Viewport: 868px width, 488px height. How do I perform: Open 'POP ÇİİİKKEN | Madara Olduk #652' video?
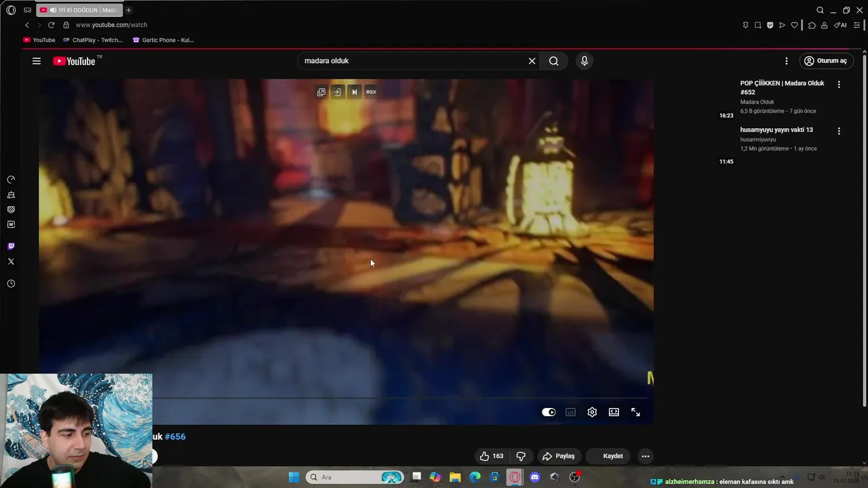783,87
